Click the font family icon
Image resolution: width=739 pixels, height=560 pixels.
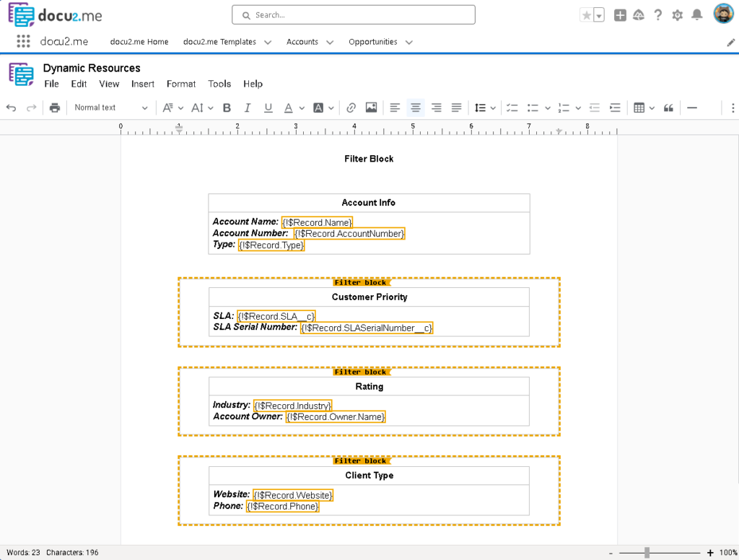(167, 108)
